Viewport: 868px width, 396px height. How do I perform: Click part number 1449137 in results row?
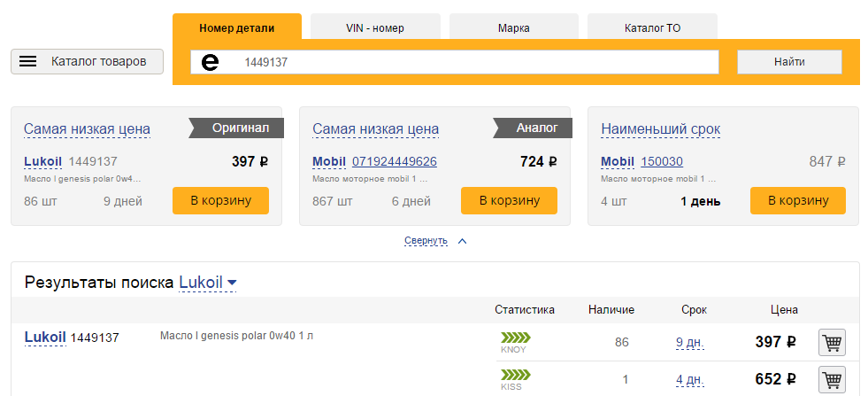(x=95, y=338)
